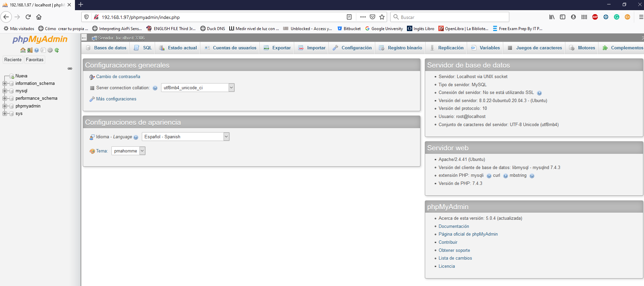Open the Tema theme dropdown
The height and width of the screenshot is (286, 644).
tap(128, 151)
